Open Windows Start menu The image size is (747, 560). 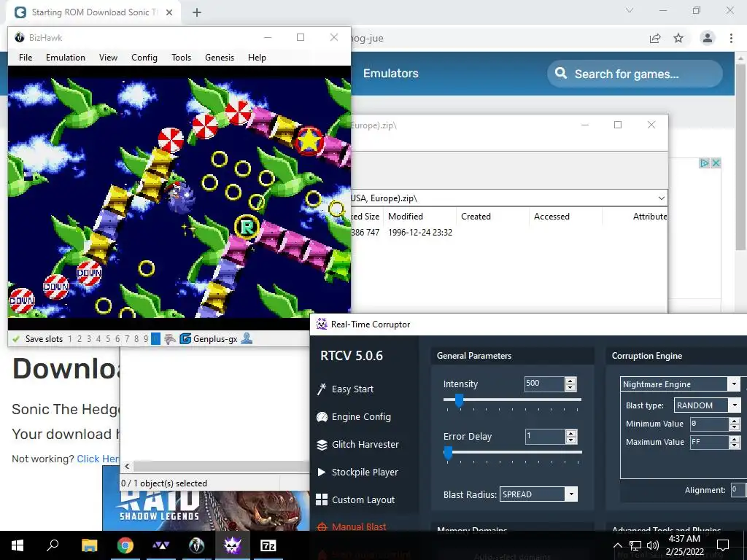(x=18, y=545)
